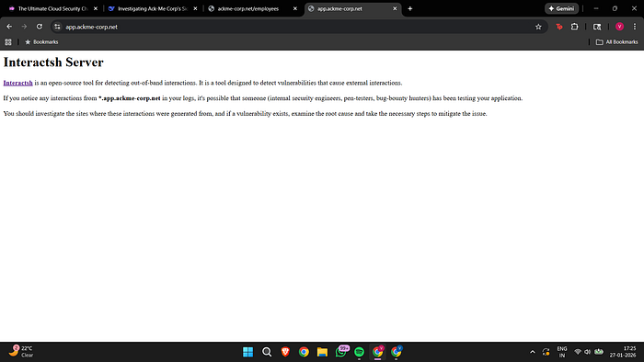The height and width of the screenshot is (362, 644).
Task: Show hidden system tray icons
Action: [533, 352]
